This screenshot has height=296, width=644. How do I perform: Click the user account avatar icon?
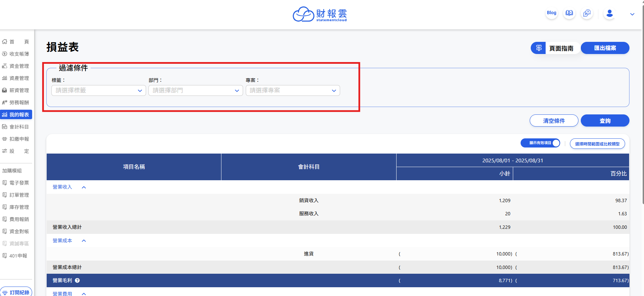tap(610, 14)
